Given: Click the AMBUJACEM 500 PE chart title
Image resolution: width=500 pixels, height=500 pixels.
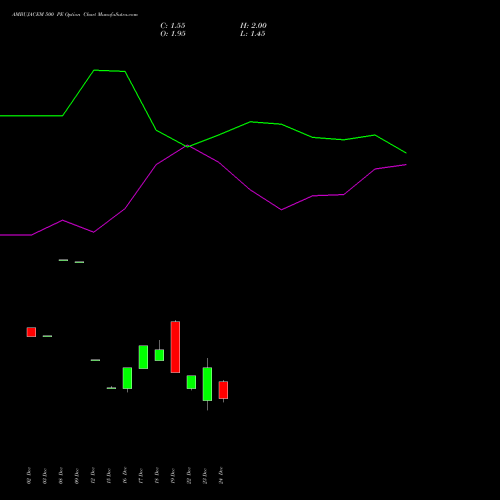Looking at the screenshot, I should (x=75, y=15).
